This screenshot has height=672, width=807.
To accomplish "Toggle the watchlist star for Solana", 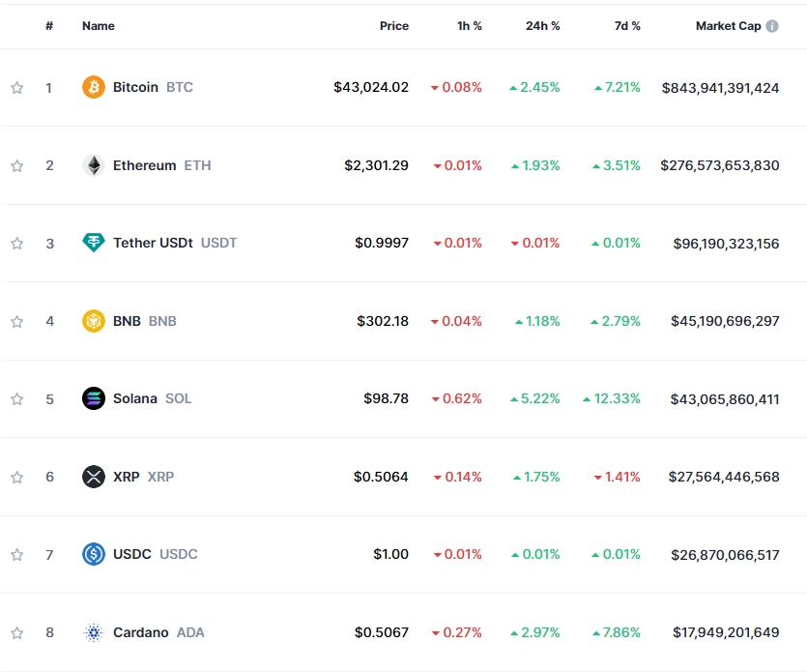I will [x=16, y=399].
